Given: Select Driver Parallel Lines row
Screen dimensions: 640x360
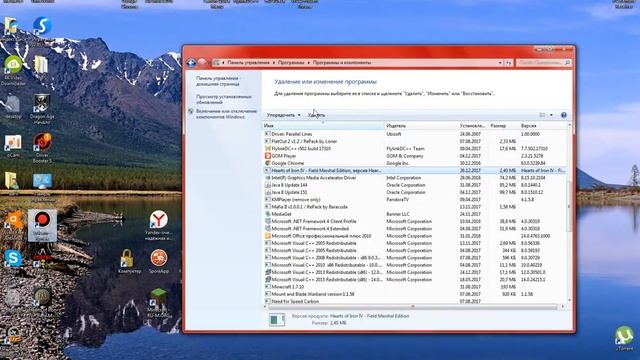Looking at the screenshot, I should click(414, 134).
